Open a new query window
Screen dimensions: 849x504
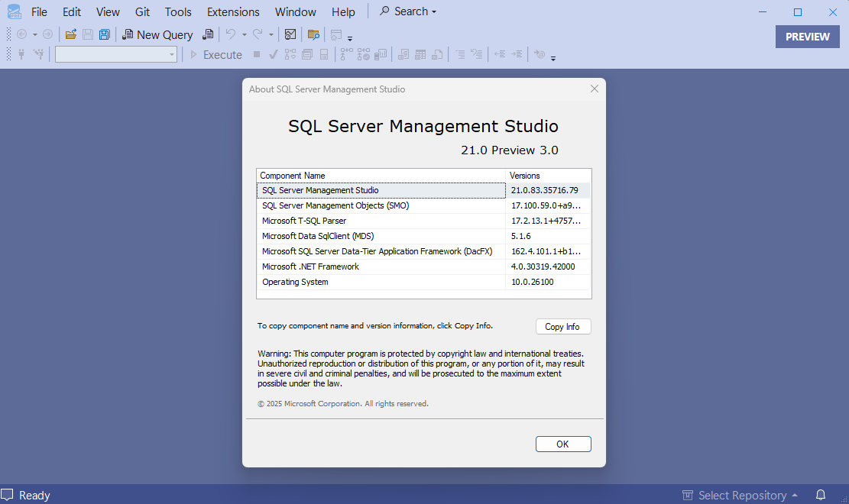pos(158,34)
